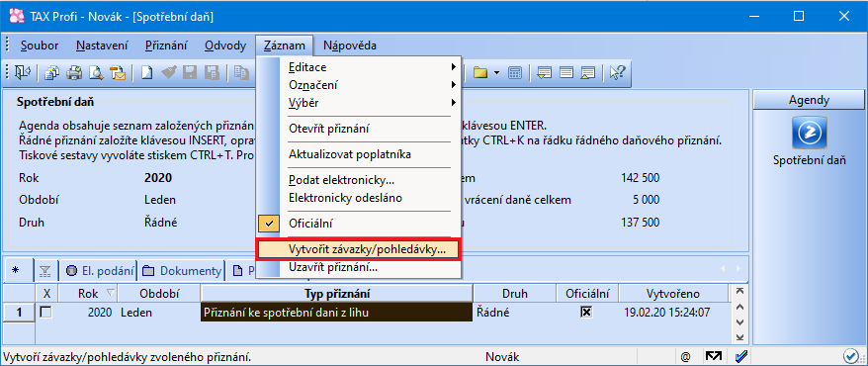Click the greyed save-all diskette icon

click(x=212, y=72)
